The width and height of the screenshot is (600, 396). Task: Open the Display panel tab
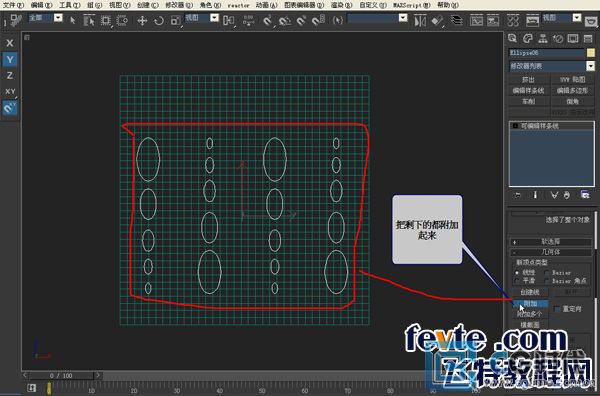coord(573,38)
